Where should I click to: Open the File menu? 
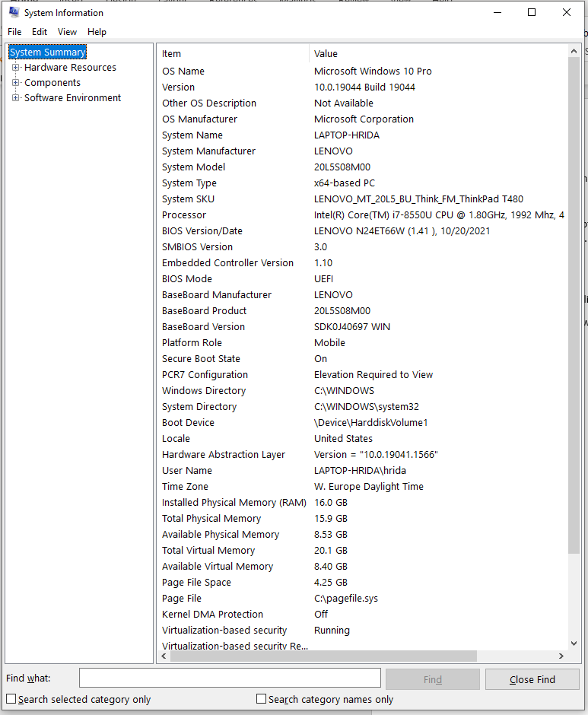click(14, 32)
